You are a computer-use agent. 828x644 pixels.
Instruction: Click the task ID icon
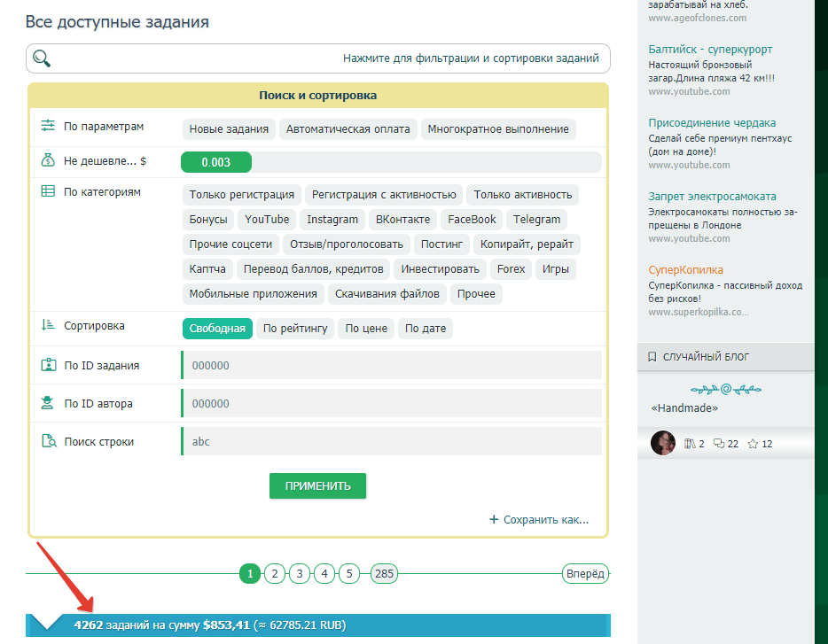click(48, 365)
